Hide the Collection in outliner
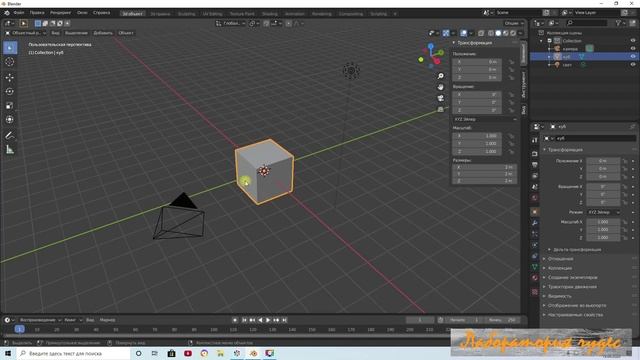The width and height of the screenshot is (640, 360). 633,40
